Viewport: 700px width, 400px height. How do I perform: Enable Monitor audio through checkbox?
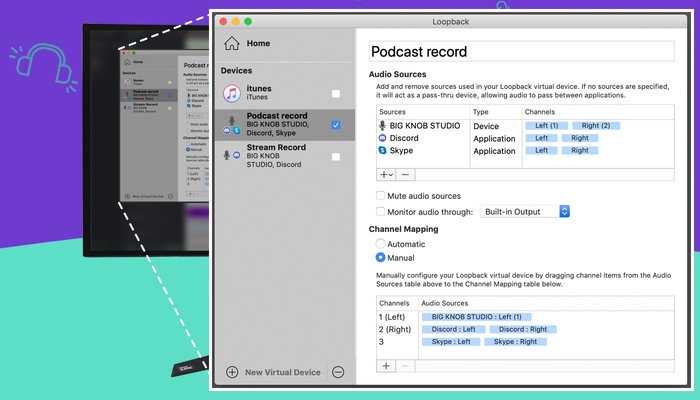tap(380, 211)
